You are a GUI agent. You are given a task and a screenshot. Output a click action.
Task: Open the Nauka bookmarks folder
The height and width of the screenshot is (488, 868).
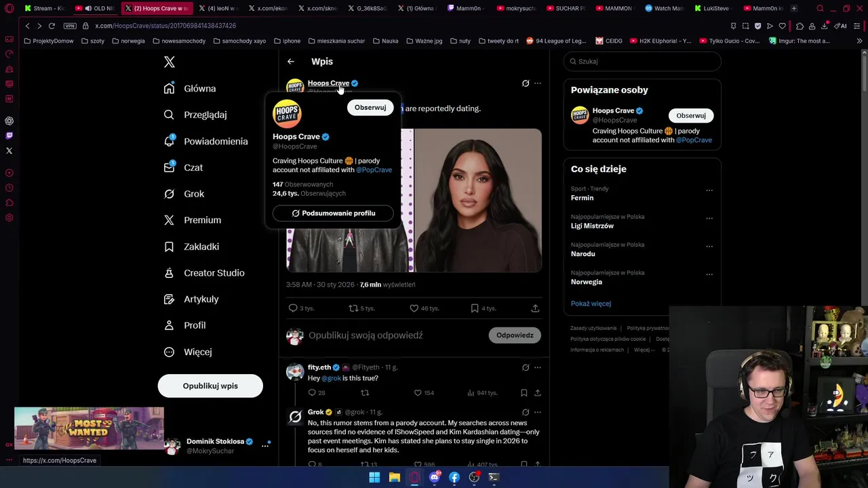pos(386,41)
